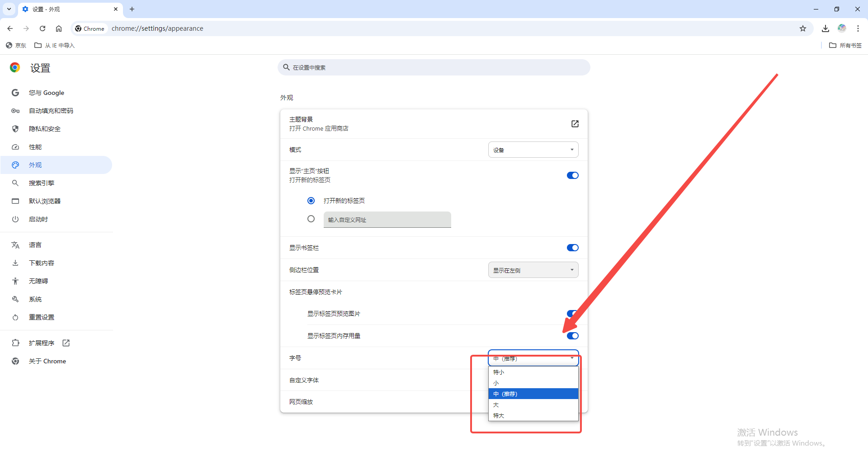This screenshot has height=470, width=868.
Task: Click the 网页缩放 row label
Action: [301, 402]
